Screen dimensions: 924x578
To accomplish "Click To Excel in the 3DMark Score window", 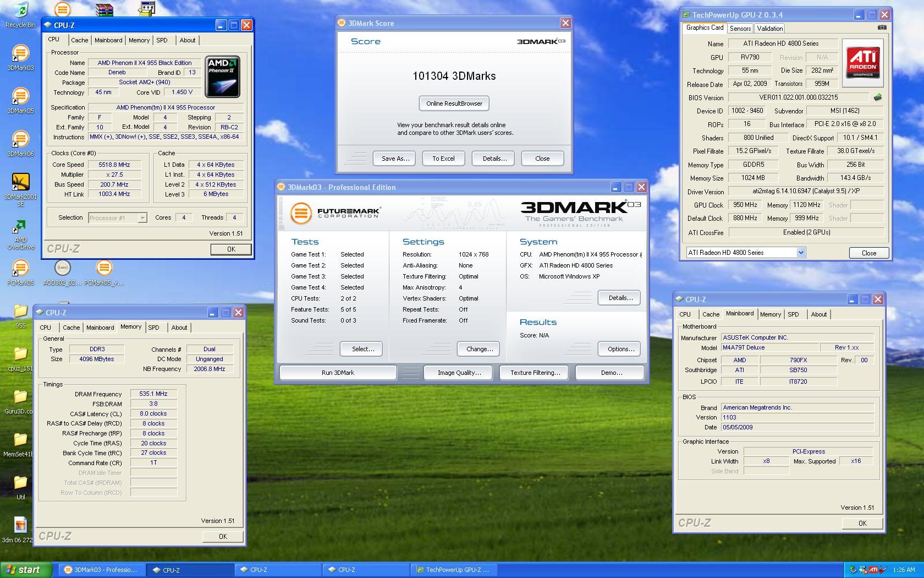I will pos(443,159).
